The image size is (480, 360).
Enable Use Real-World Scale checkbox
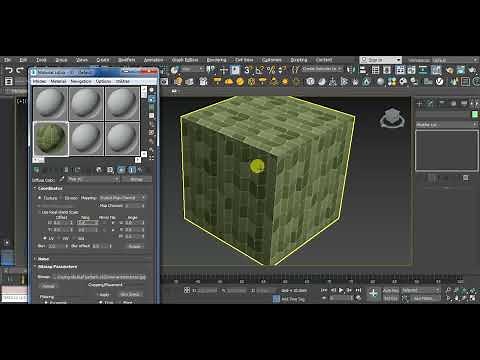tap(39, 212)
